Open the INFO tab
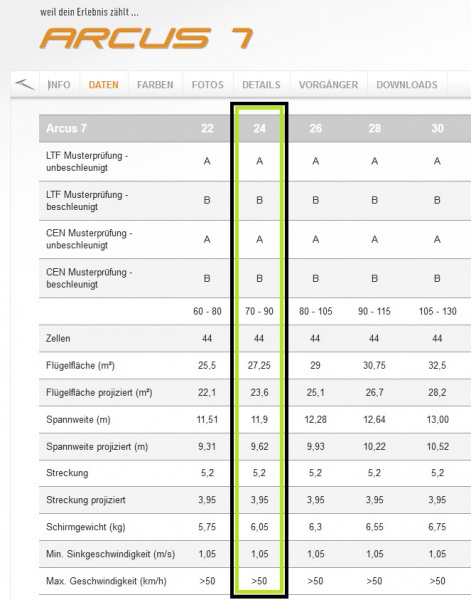The image size is (471, 600). coord(59,85)
